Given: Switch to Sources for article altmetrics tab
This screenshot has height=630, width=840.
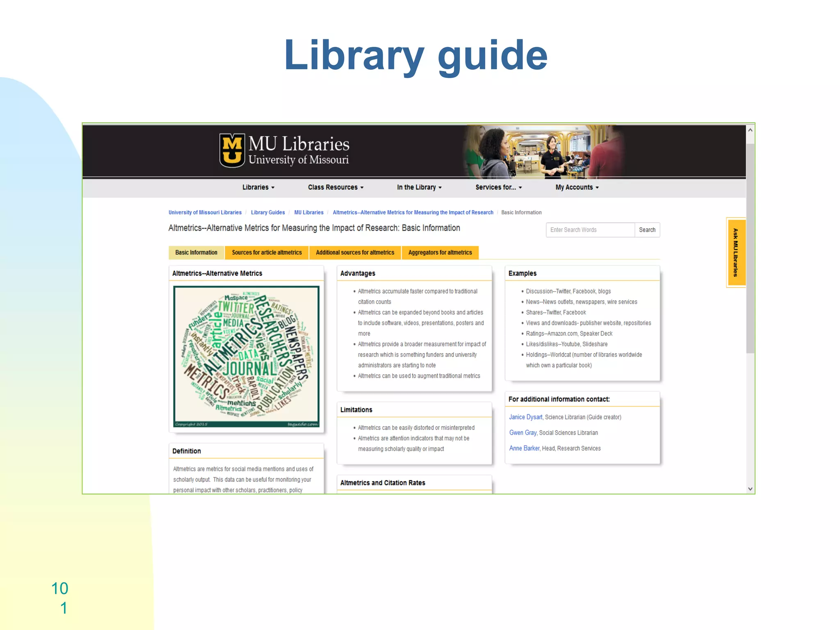Looking at the screenshot, I should [267, 253].
